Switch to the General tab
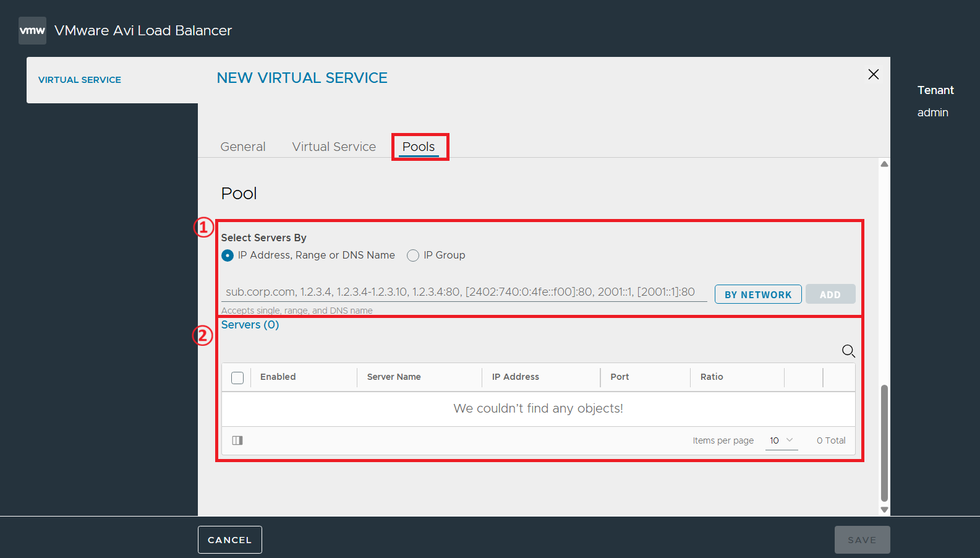The image size is (980, 558). tap(243, 147)
